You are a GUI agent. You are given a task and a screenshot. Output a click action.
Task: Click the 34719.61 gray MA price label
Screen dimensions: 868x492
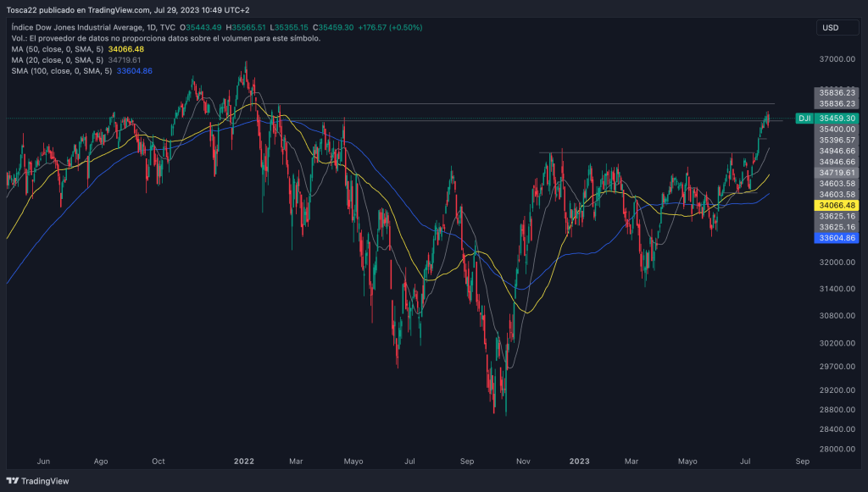pos(837,172)
